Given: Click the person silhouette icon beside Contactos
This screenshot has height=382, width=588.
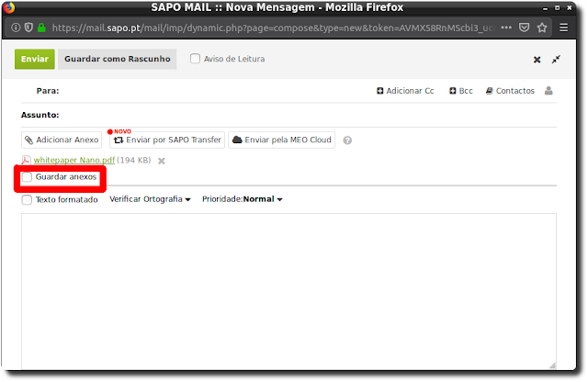Looking at the screenshot, I should [548, 90].
